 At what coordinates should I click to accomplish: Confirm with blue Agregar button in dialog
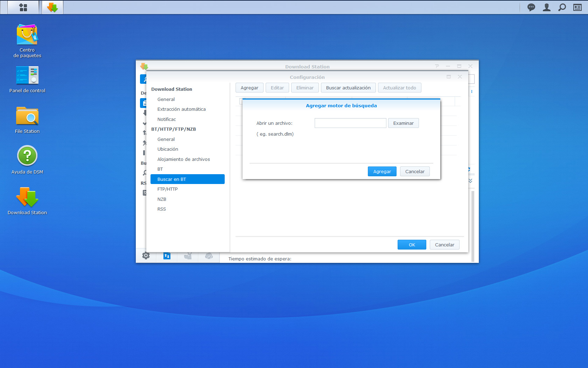pos(382,171)
